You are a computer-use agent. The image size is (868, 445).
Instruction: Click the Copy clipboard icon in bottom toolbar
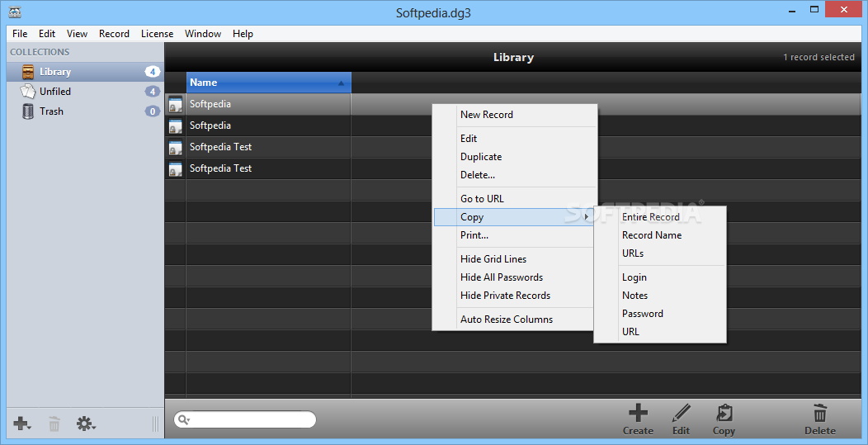[x=724, y=413]
